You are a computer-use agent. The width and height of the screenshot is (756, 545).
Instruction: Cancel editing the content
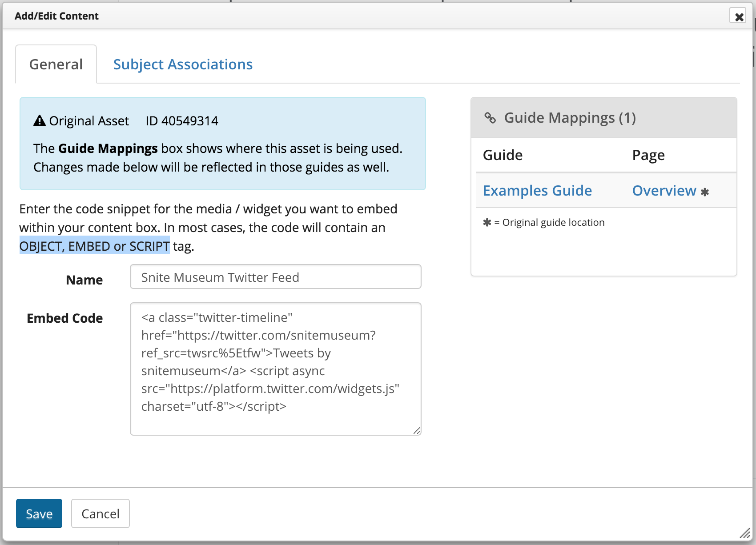[x=101, y=513]
